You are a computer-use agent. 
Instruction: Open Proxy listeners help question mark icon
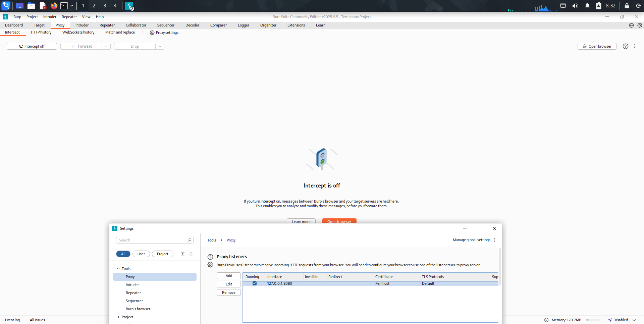click(x=210, y=257)
